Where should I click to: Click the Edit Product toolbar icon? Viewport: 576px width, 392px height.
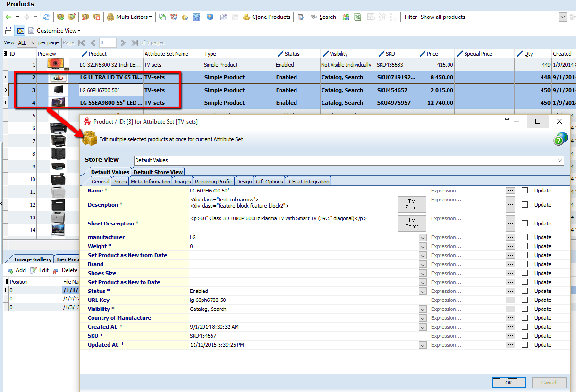(x=72, y=17)
